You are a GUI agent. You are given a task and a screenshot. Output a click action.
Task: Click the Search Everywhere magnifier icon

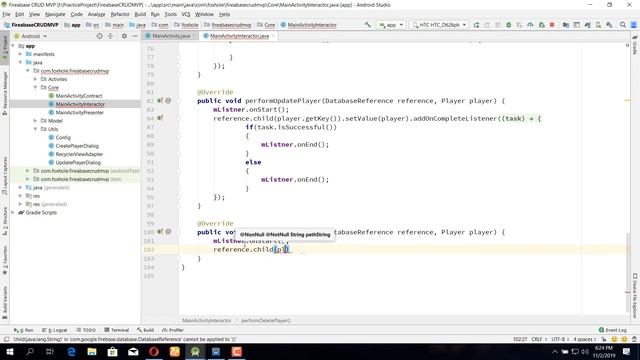(x=622, y=25)
